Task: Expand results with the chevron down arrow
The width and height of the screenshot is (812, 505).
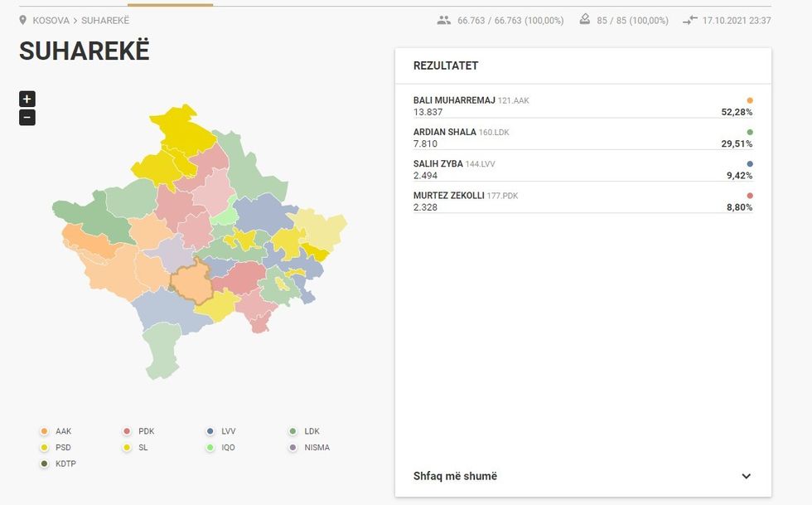Action: pyautogui.click(x=746, y=476)
